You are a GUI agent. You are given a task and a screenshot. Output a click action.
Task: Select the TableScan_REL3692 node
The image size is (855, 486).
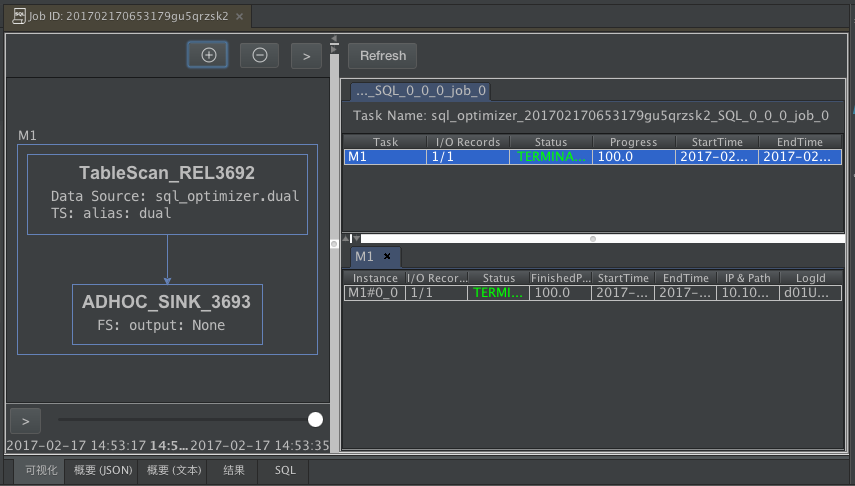pos(167,195)
